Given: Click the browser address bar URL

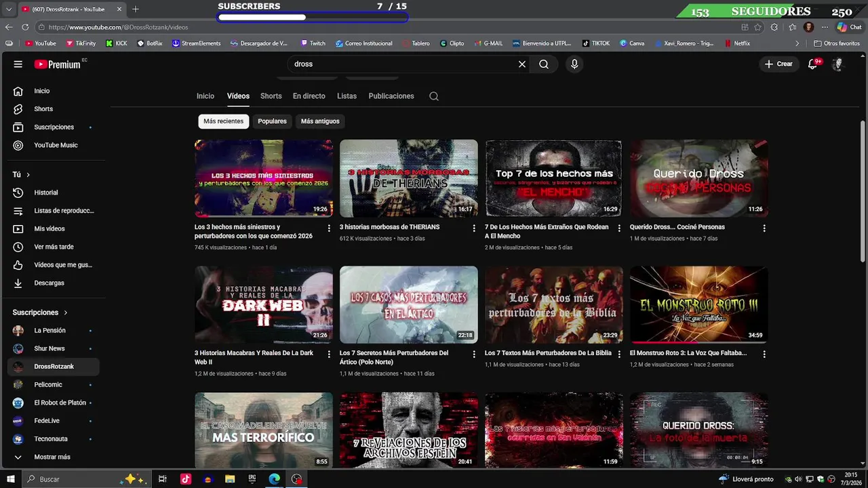Looking at the screenshot, I should [x=119, y=27].
